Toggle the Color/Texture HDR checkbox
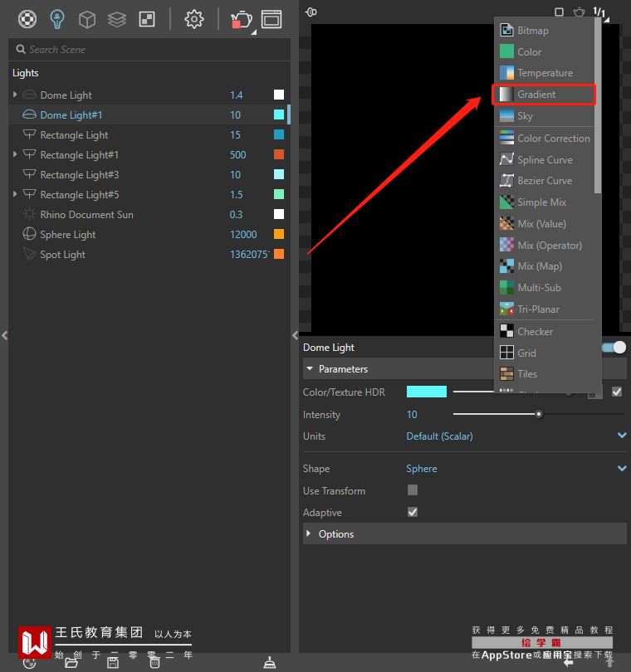Screen dimensions: 631x672 point(617,392)
